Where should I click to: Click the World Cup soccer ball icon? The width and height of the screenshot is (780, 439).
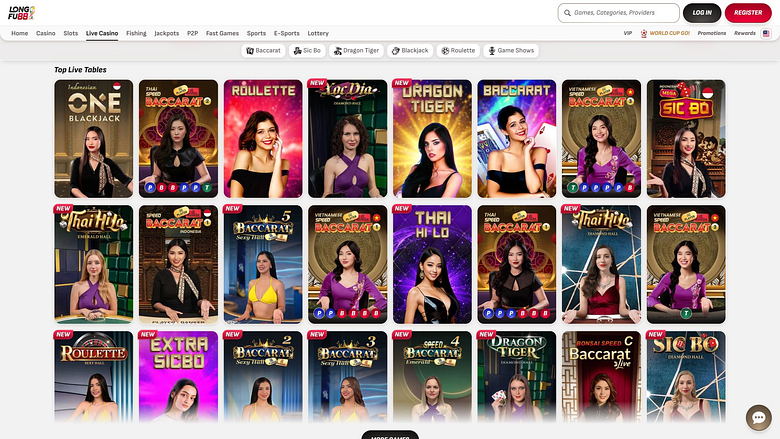click(x=644, y=33)
